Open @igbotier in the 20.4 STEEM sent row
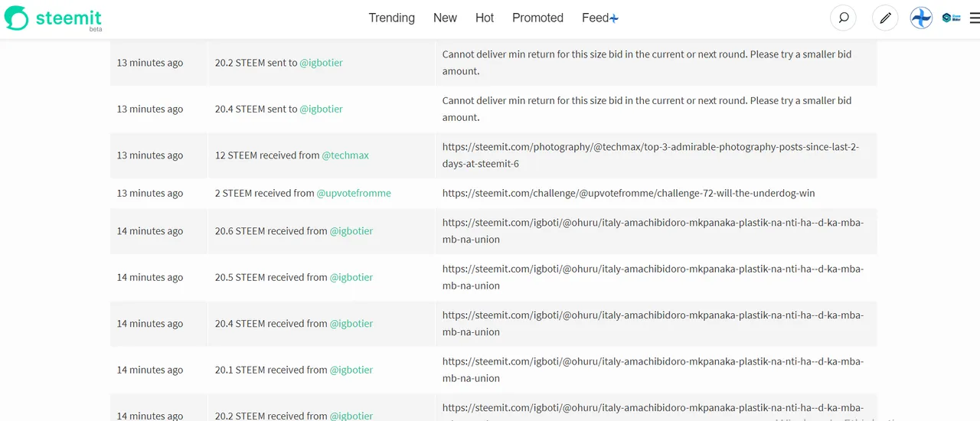The width and height of the screenshot is (980, 421). [x=322, y=109]
